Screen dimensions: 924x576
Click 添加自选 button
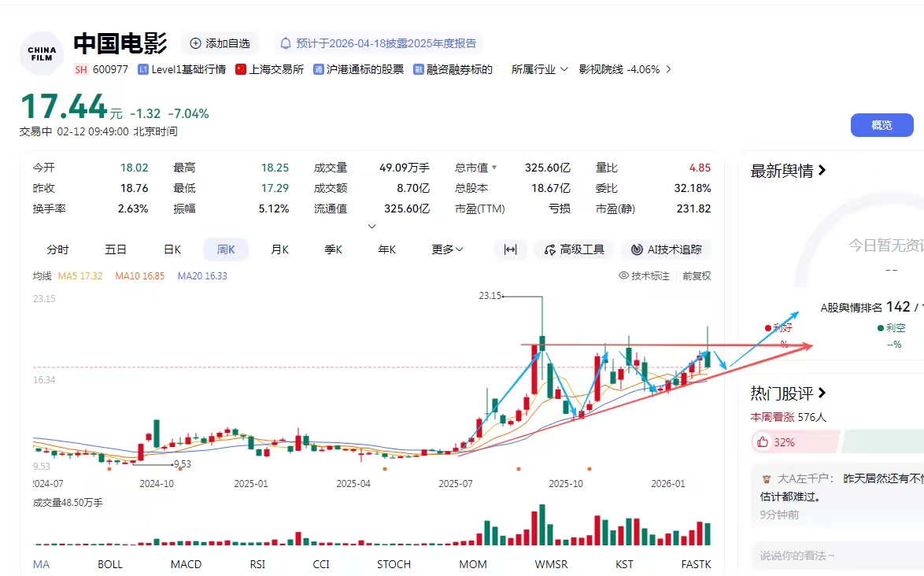pos(220,43)
